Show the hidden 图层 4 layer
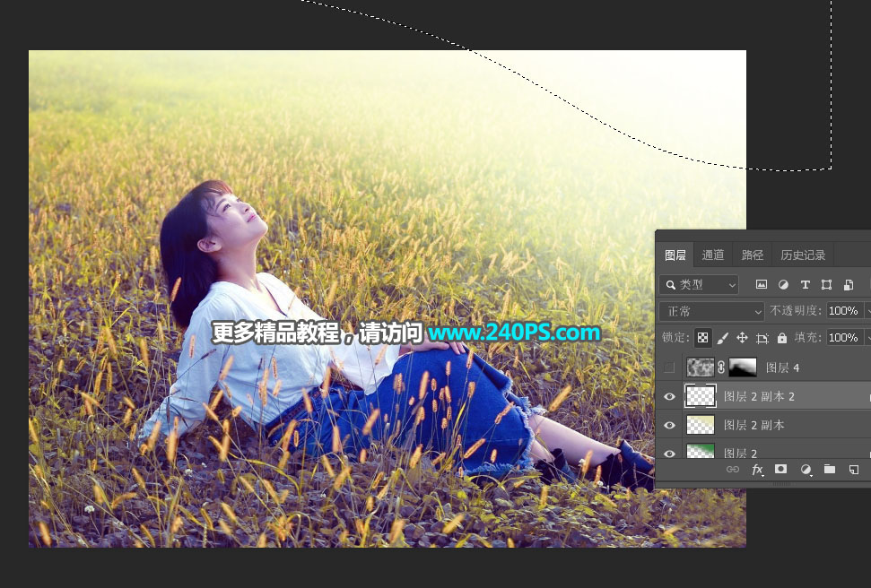This screenshot has width=871, height=588. coord(669,367)
